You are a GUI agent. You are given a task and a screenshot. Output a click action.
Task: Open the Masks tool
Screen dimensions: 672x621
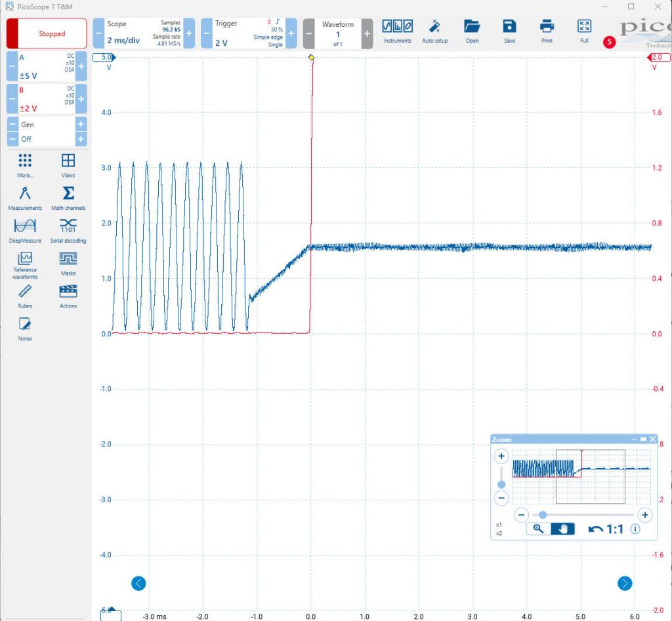pyautogui.click(x=68, y=262)
